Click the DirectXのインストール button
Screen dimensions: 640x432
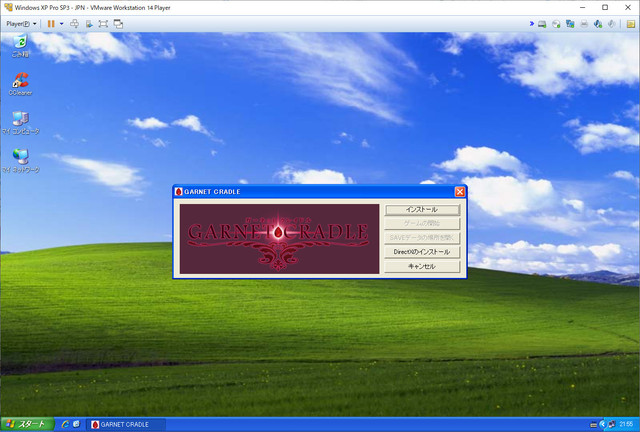[x=422, y=252]
